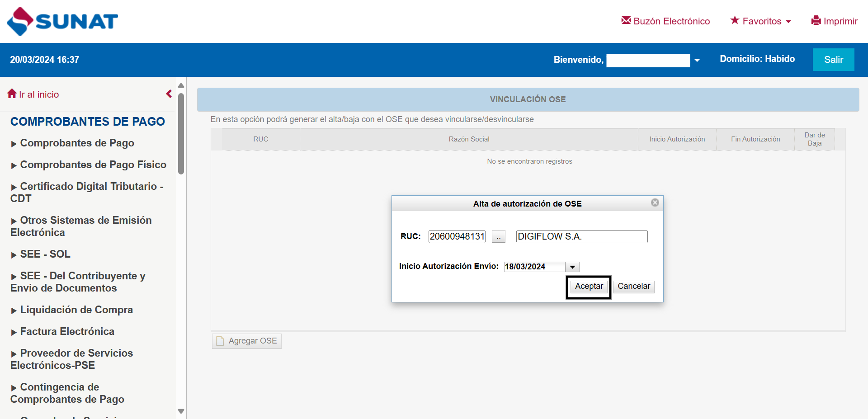Expand Contingencia de Comprobantes de Pago
Viewport: 868px width, 419px height.
coord(67,393)
